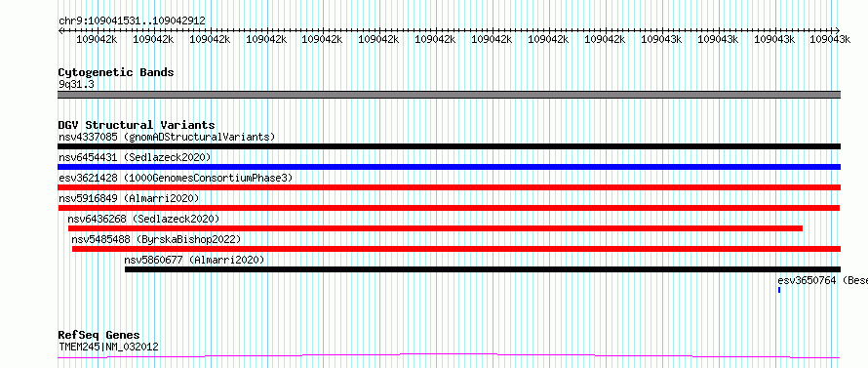Screen dimensions: 868x368
Task: Click the 9q31.3 band label
Action: 75,84
